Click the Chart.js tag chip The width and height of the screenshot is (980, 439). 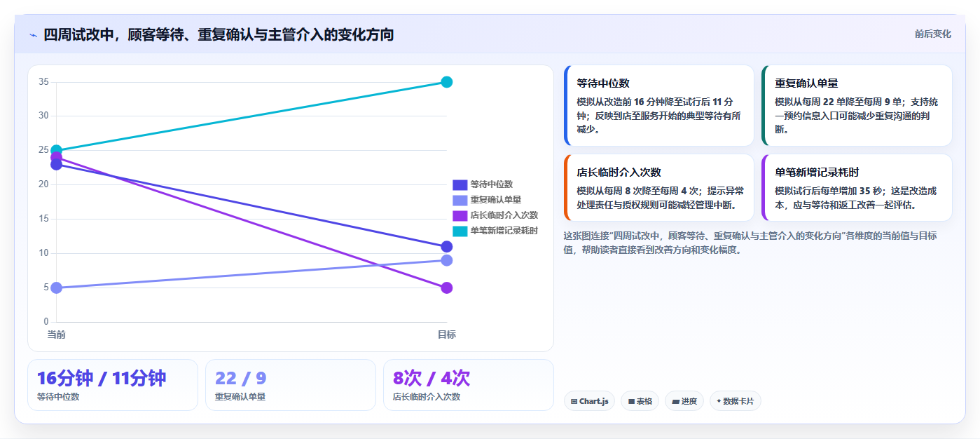[x=589, y=401]
